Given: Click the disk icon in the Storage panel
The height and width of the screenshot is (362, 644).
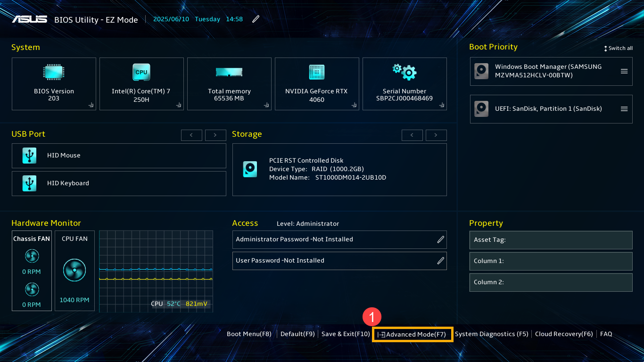Looking at the screenshot, I should pos(250,169).
